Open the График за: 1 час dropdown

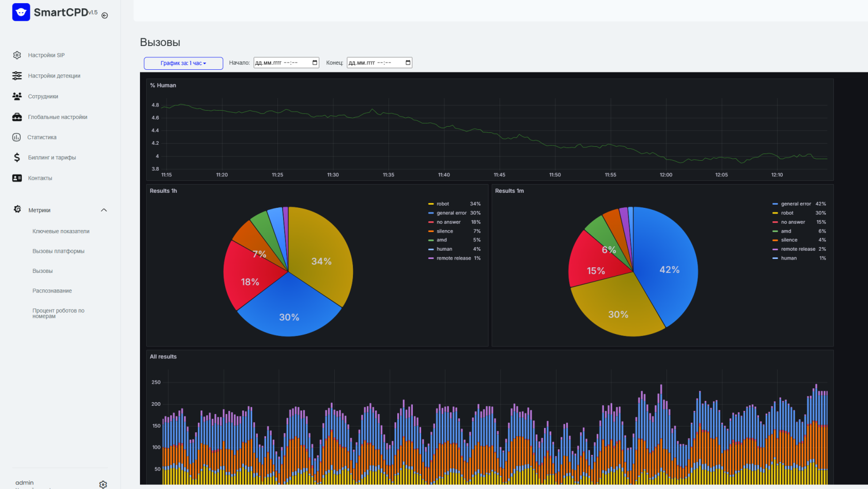183,63
